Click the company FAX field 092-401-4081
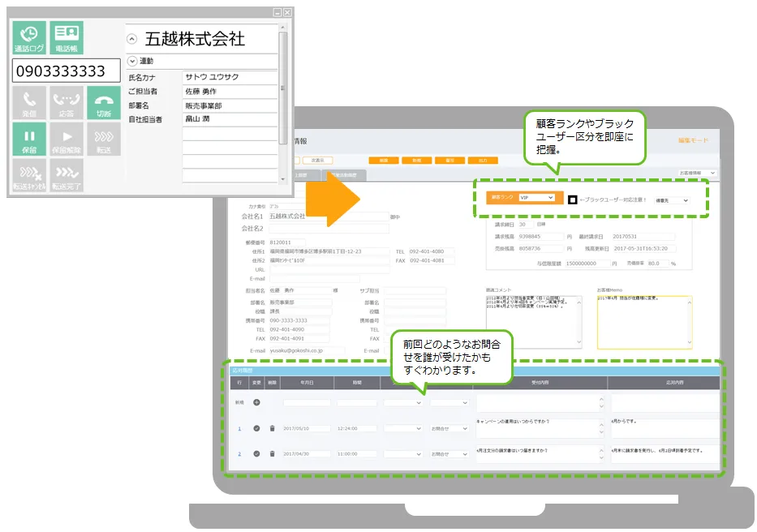The width and height of the screenshot is (757, 532). click(431, 260)
